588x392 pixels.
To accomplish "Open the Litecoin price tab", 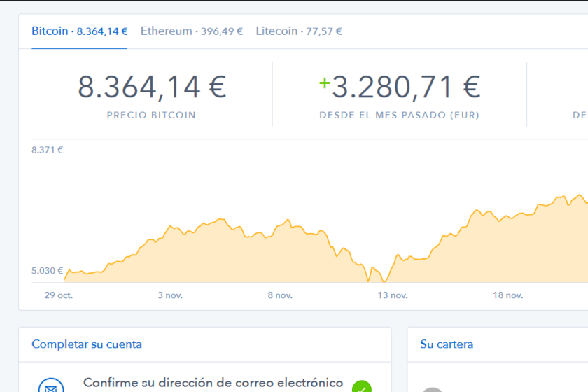I will click(x=299, y=31).
